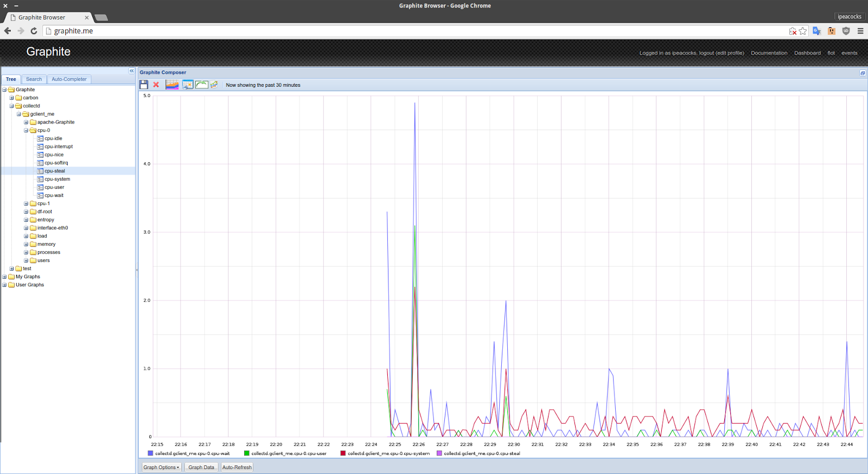The height and width of the screenshot is (474, 868).
Task: Select the cpu-user metric in the tree
Action: point(54,187)
